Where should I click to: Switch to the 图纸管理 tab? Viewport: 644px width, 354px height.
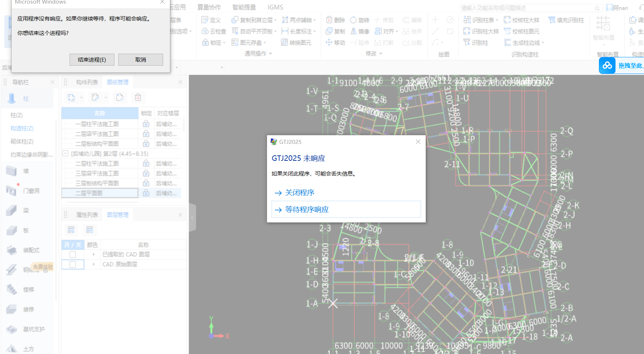[118, 82]
